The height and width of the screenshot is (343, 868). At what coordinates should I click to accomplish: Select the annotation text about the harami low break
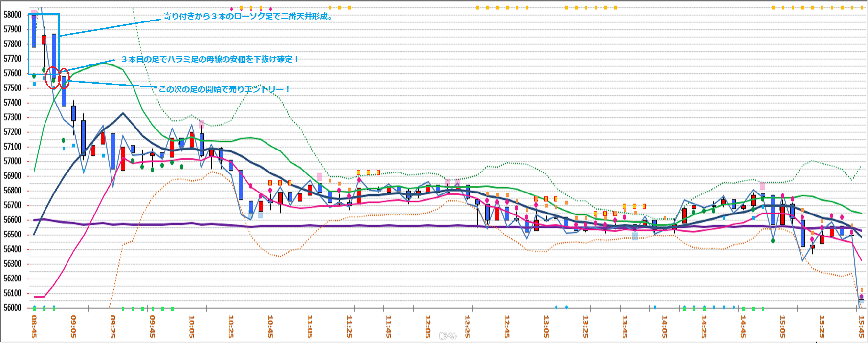(x=210, y=59)
